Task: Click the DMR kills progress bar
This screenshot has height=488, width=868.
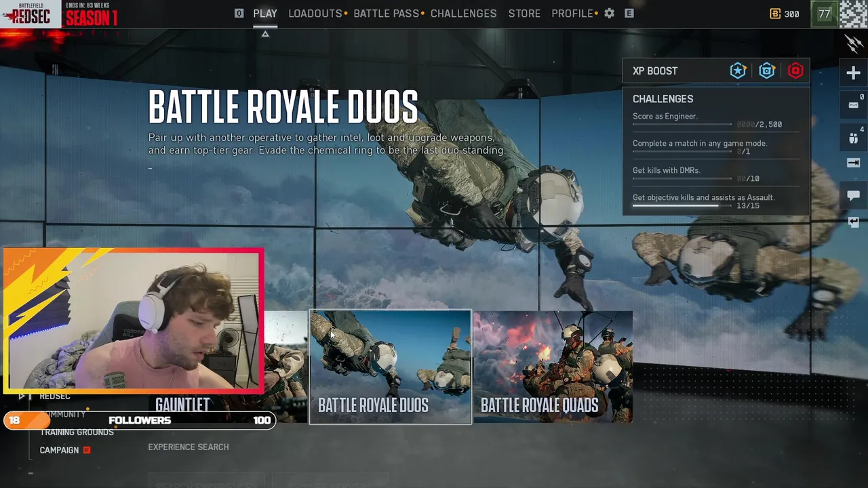Action: (682, 178)
